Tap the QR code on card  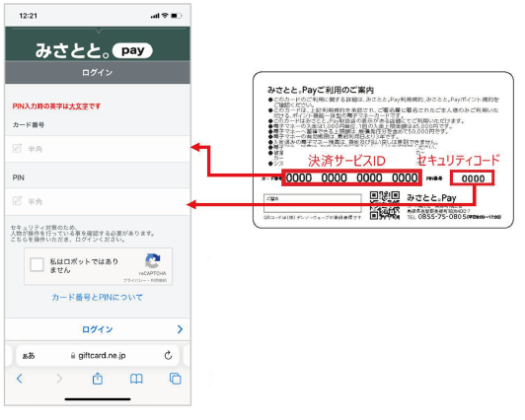[385, 205]
